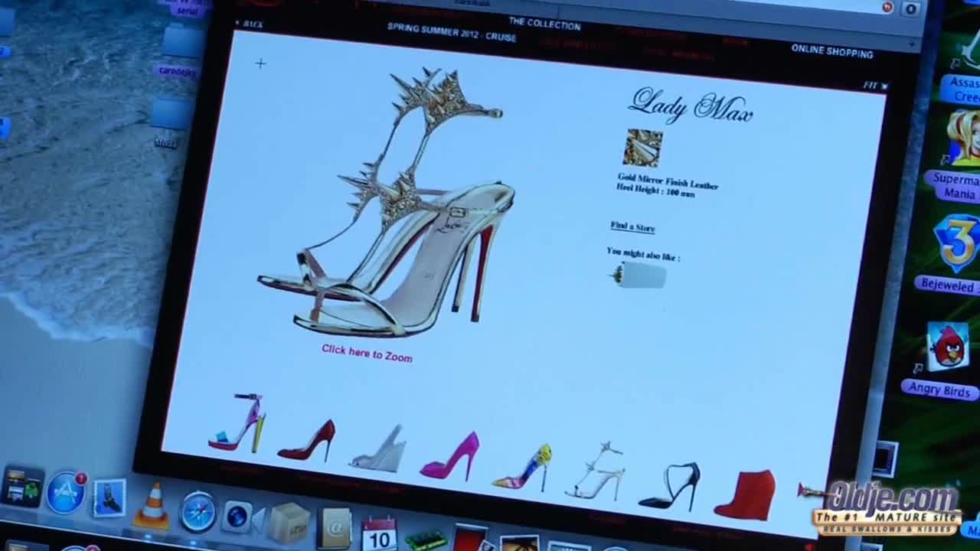Select the gold mirror leather material swatch
980x551 pixels.
[643, 148]
